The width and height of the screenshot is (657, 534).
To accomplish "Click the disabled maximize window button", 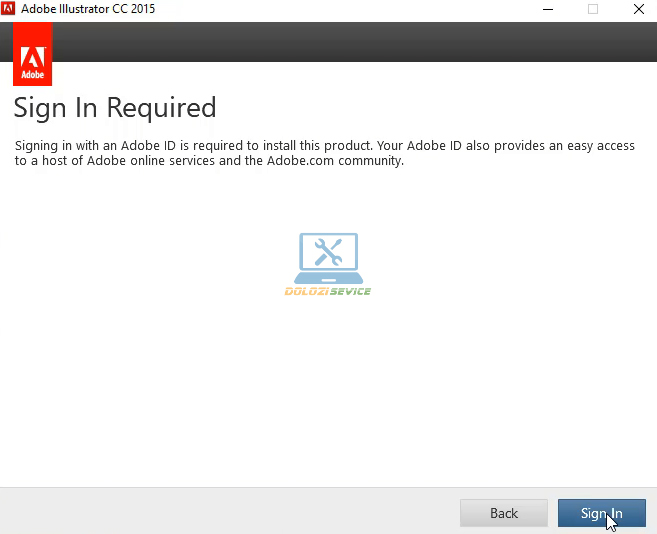I will pos(592,9).
